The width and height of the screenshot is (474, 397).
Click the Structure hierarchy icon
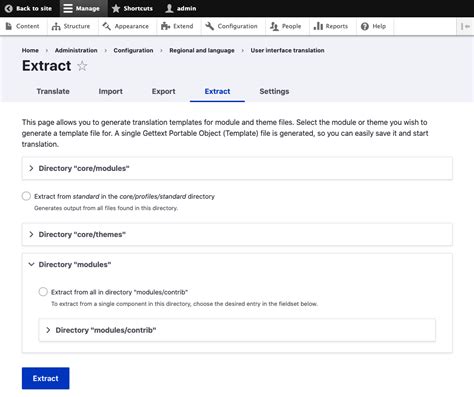(x=56, y=26)
